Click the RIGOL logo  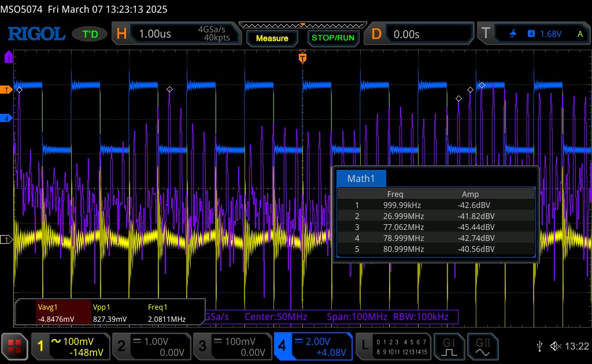(36, 34)
